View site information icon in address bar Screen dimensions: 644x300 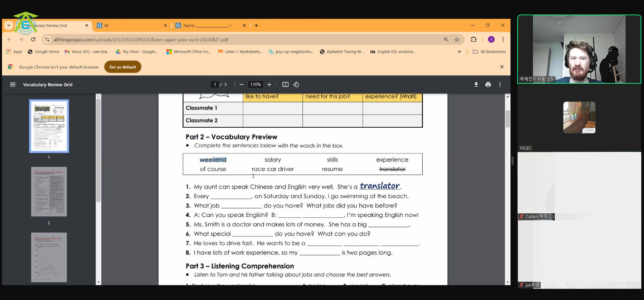(x=47, y=40)
